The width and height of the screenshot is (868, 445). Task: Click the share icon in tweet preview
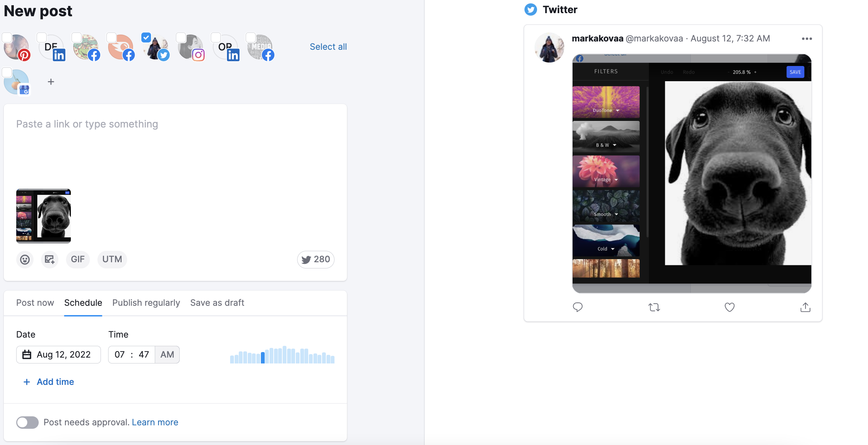tap(805, 307)
